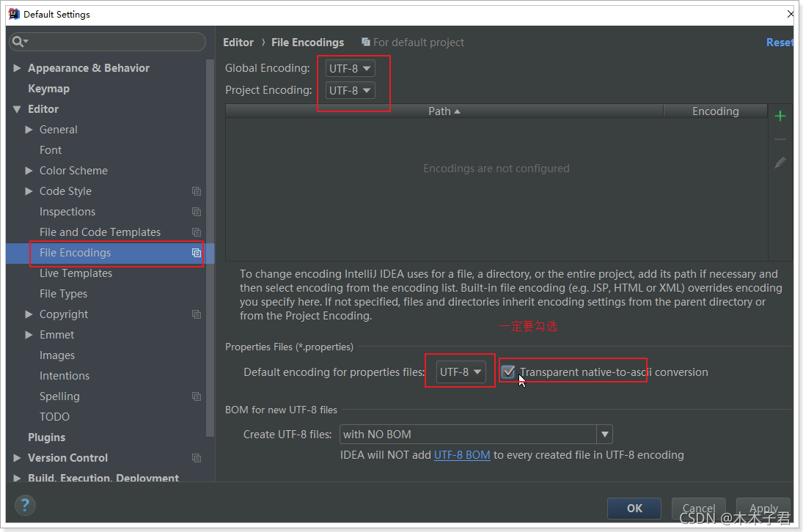The image size is (803, 532).
Task: Select Keymap in the settings tree
Action: tap(48, 89)
